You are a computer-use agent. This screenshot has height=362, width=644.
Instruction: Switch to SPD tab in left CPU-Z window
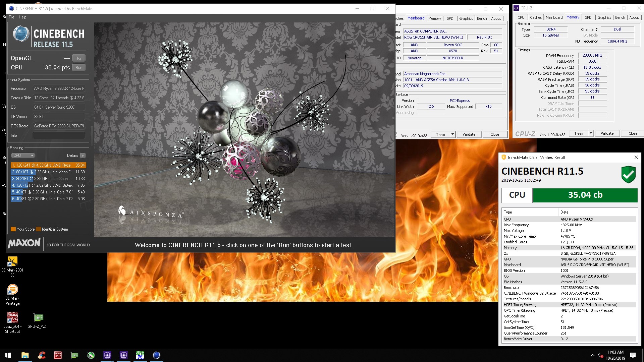[x=450, y=18]
